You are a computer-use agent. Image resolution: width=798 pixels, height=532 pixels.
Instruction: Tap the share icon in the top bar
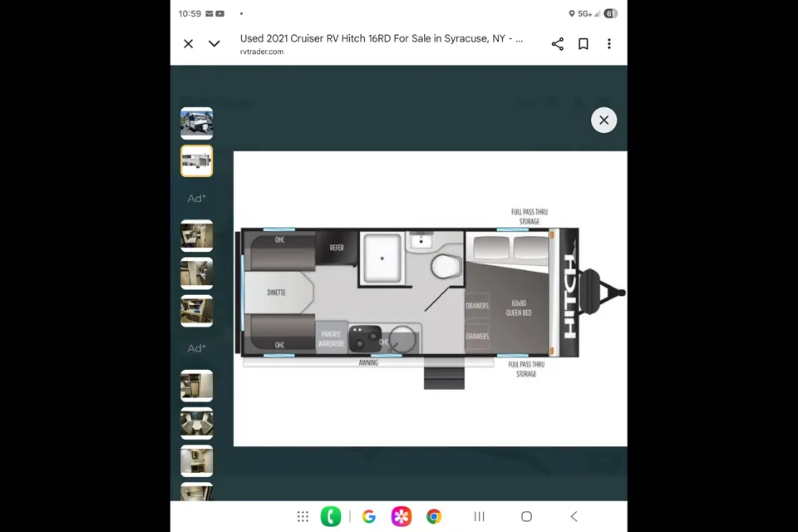click(558, 44)
